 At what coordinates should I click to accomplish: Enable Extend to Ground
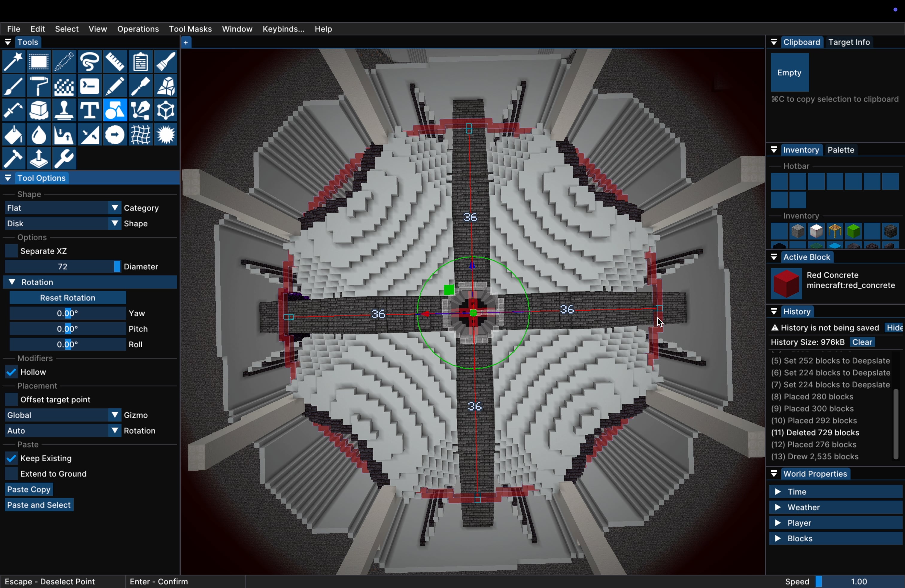[x=11, y=474]
